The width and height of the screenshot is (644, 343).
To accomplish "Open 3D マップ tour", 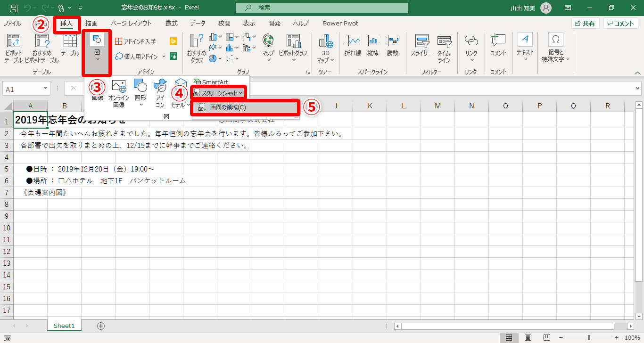I will click(x=326, y=49).
